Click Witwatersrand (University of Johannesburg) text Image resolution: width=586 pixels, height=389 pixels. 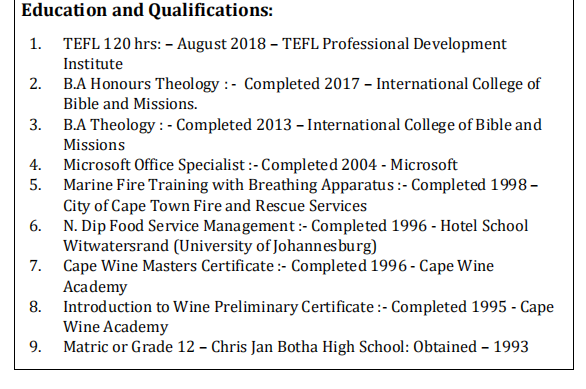coord(220,246)
